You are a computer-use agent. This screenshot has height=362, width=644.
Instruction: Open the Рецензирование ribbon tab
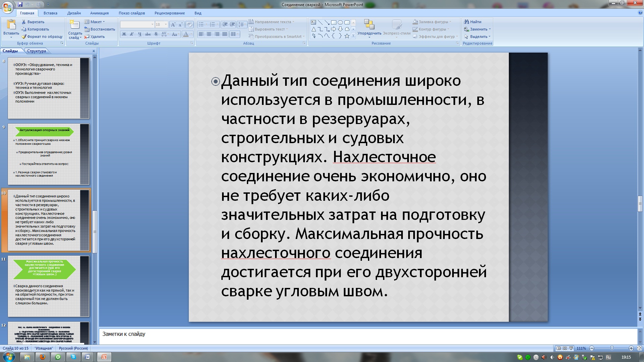(x=169, y=13)
